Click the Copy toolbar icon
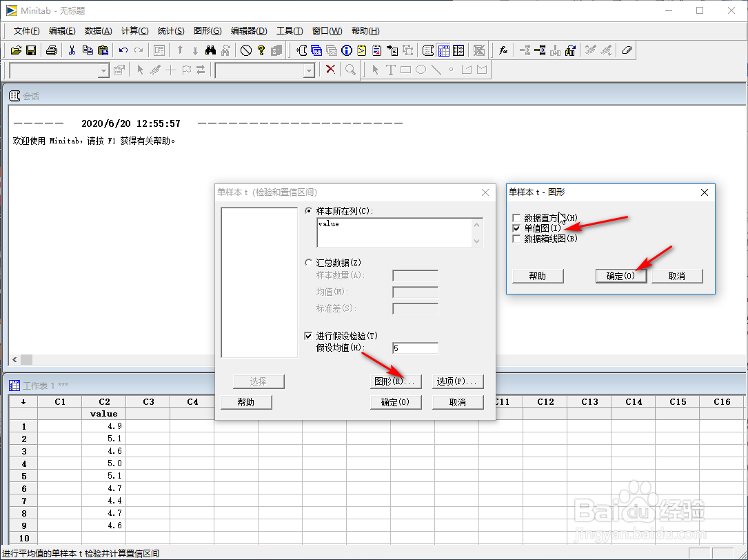The height and width of the screenshot is (560, 748). click(88, 50)
